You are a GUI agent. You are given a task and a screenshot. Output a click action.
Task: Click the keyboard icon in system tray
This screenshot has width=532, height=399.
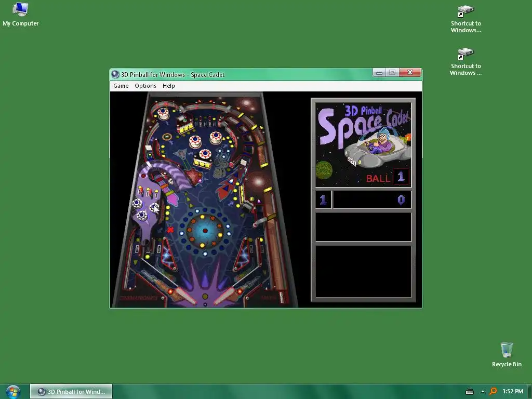(470, 392)
